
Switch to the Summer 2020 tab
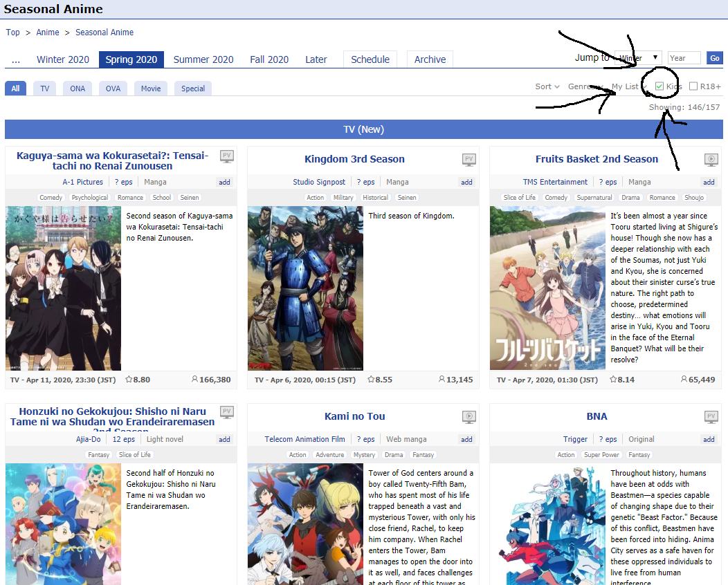(x=203, y=59)
